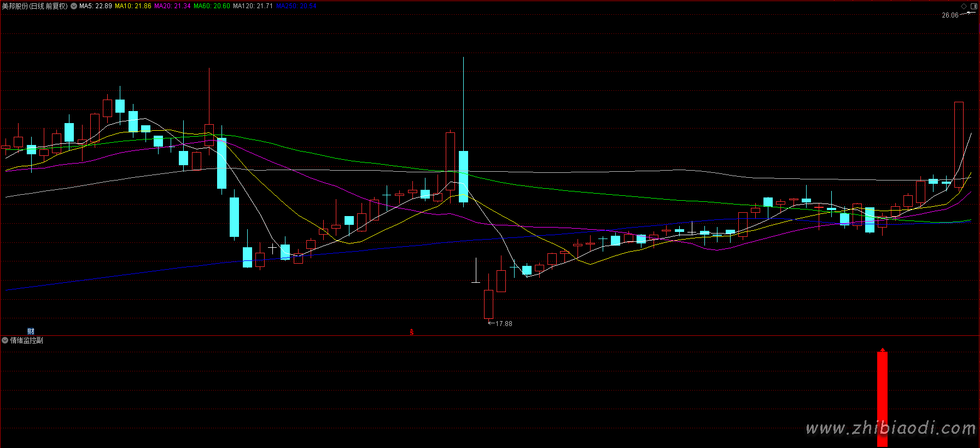
Task: Click the red arrow atop the indicator bar
Action: (882, 350)
